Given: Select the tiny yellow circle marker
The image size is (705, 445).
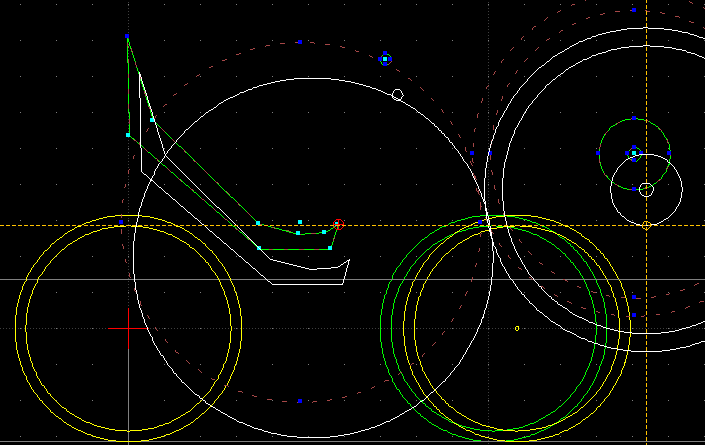Looking at the screenshot, I should (x=517, y=328).
